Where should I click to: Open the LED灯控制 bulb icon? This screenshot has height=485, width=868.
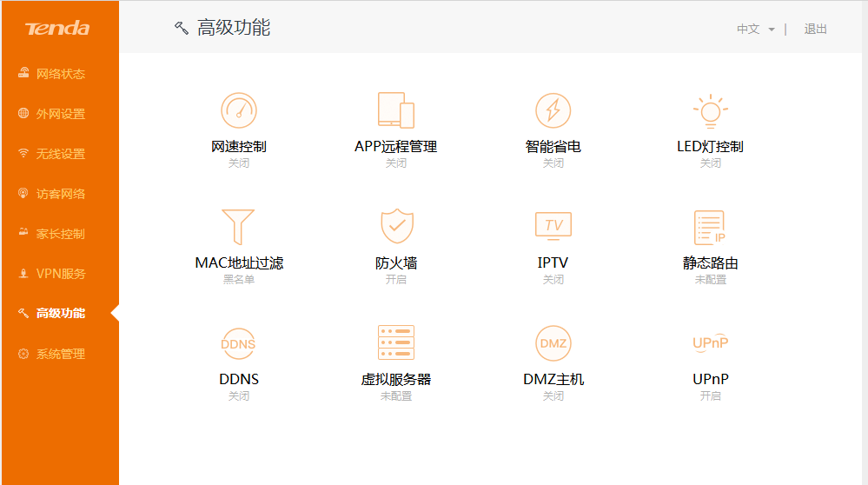click(x=710, y=110)
